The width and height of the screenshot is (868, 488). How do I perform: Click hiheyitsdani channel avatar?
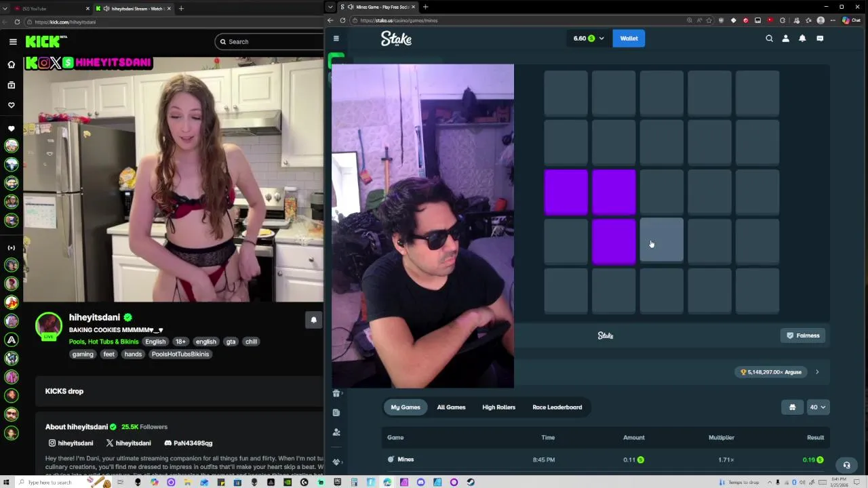click(49, 325)
